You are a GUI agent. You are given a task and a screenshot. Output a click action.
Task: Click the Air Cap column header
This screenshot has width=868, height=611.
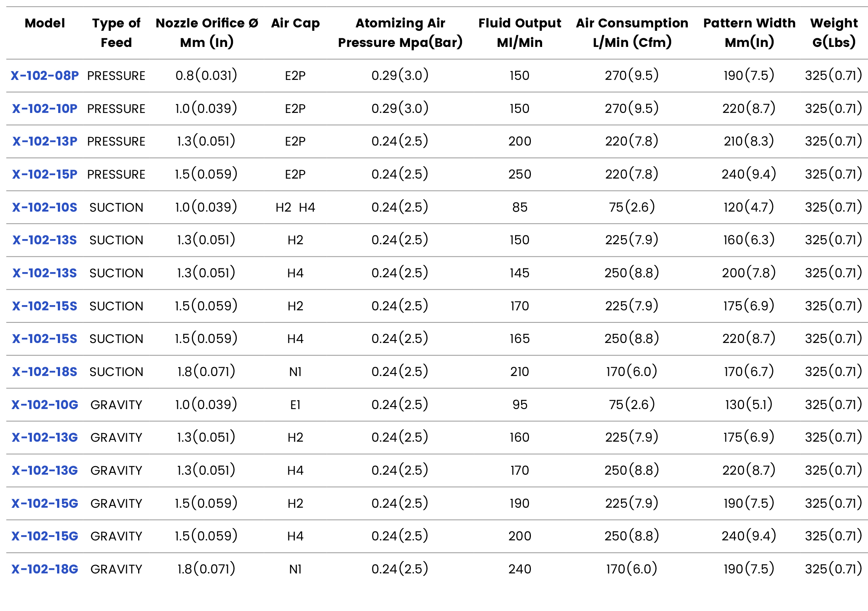pos(295,23)
